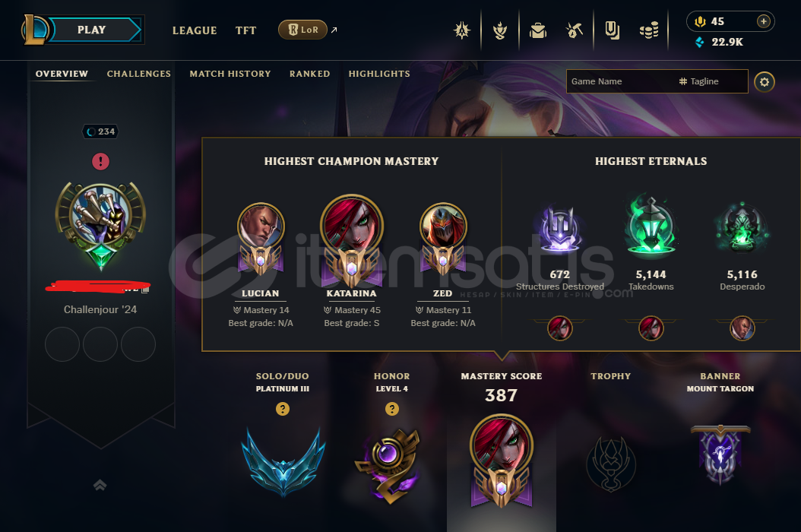Open the Riot Points add plus button
Image resolution: width=801 pixels, height=532 pixels.
763,21
